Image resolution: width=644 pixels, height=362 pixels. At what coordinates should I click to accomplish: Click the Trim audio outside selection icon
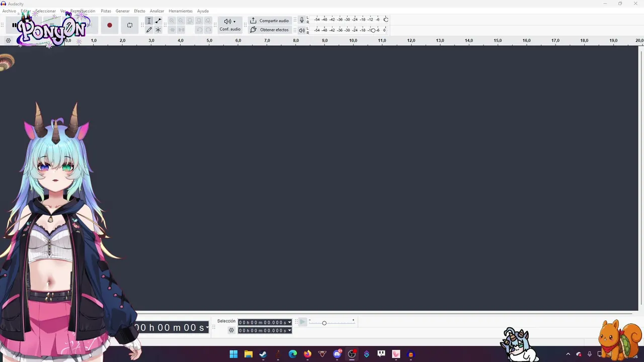pyautogui.click(x=172, y=30)
